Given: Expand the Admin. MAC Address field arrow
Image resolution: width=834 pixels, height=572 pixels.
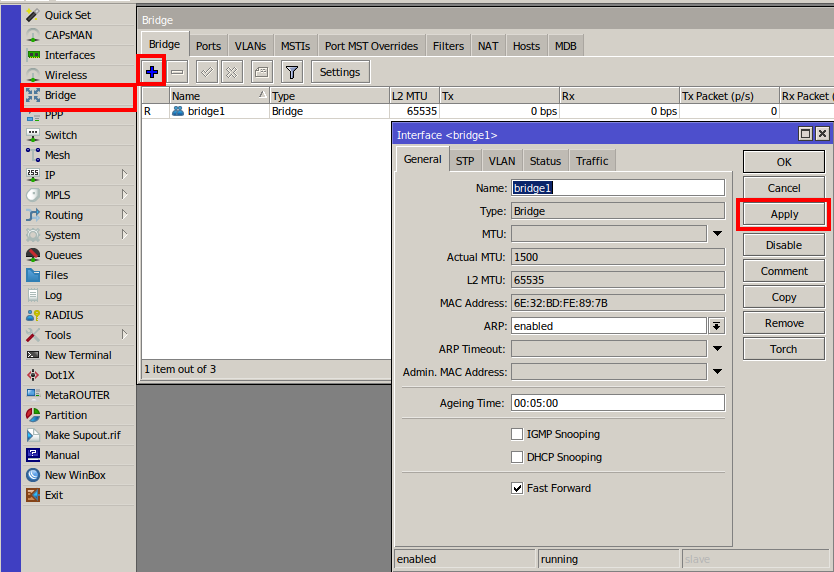Looking at the screenshot, I should click(x=716, y=372).
